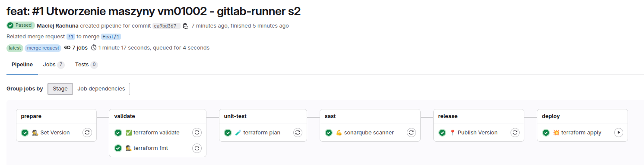644x165 pixels.
Task: Retry the Set Version job
Action: (x=87, y=133)
